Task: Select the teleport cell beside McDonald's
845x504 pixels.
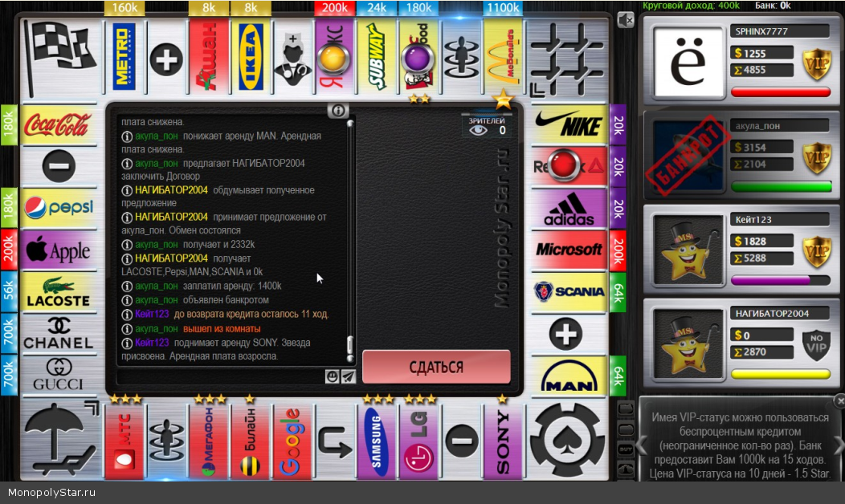Action: pyautogui.click(x=461, y=59)
